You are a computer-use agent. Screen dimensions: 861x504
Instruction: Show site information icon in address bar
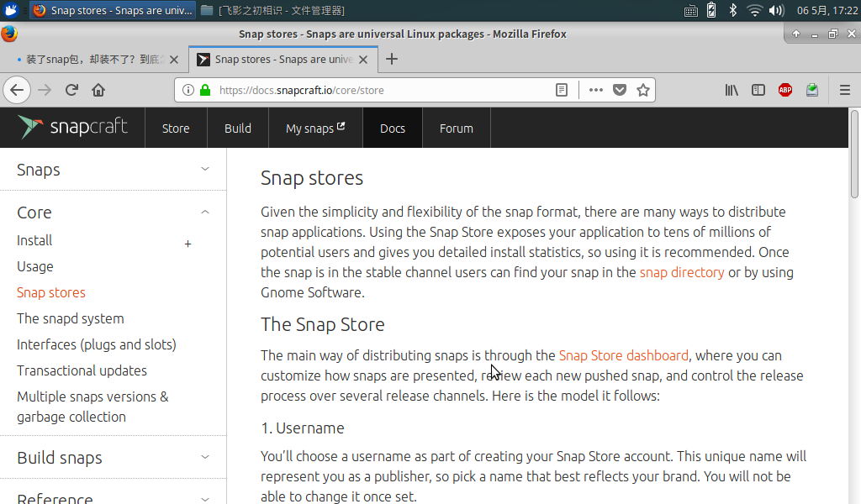coord(188,90)
